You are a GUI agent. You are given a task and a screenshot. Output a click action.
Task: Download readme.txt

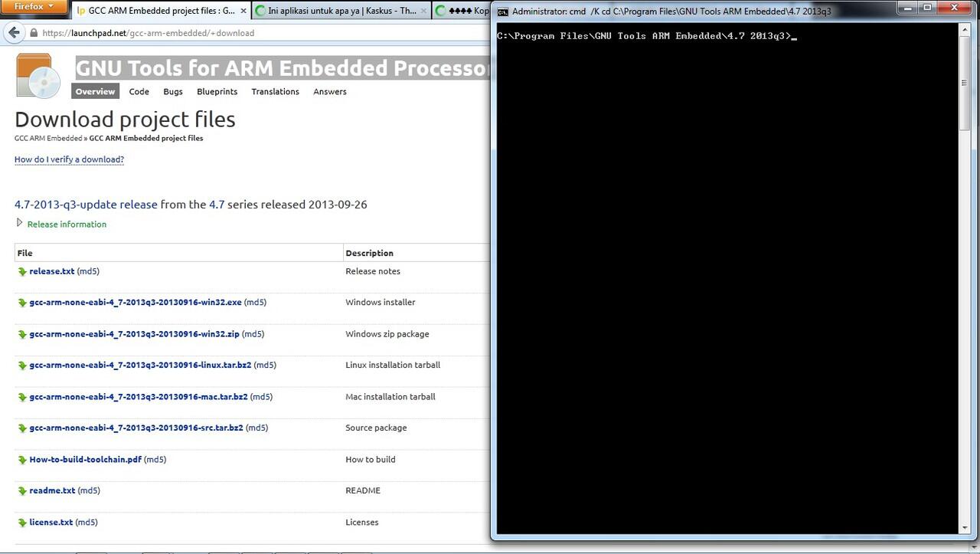click(x=52, y=491)
